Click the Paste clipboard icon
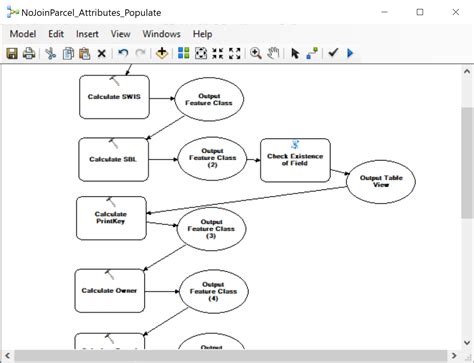The image size is (474, 363). [x=85, y=53]
